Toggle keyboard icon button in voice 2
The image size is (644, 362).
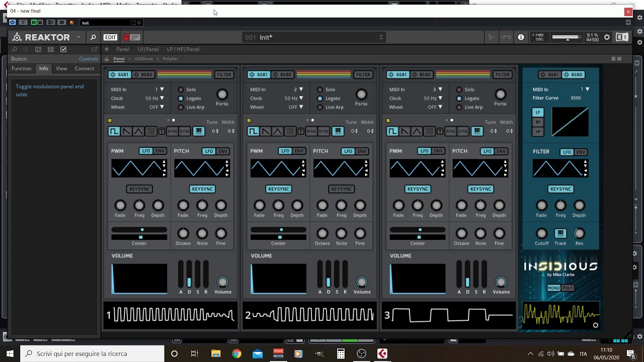click(338, 131)
